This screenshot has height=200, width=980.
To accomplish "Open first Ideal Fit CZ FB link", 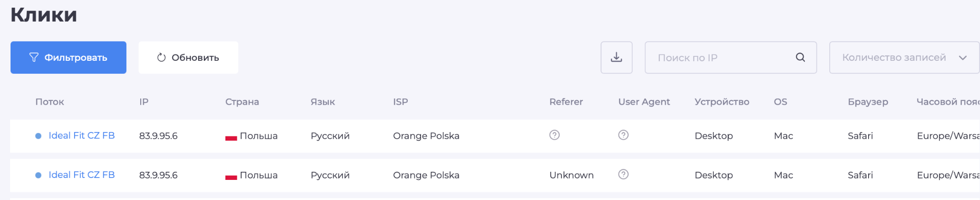I will (x=82, y=135).
